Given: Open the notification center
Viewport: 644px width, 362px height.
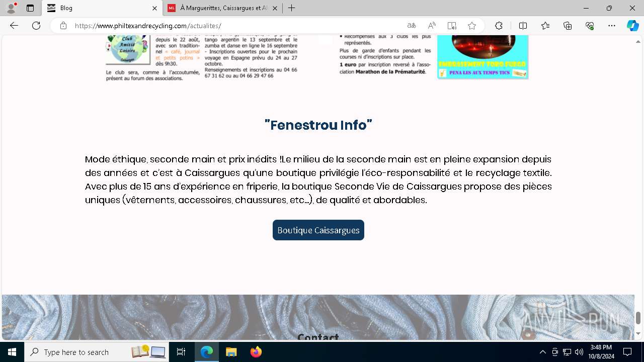Looking at the screenshot, I should (x=627, y=352).
